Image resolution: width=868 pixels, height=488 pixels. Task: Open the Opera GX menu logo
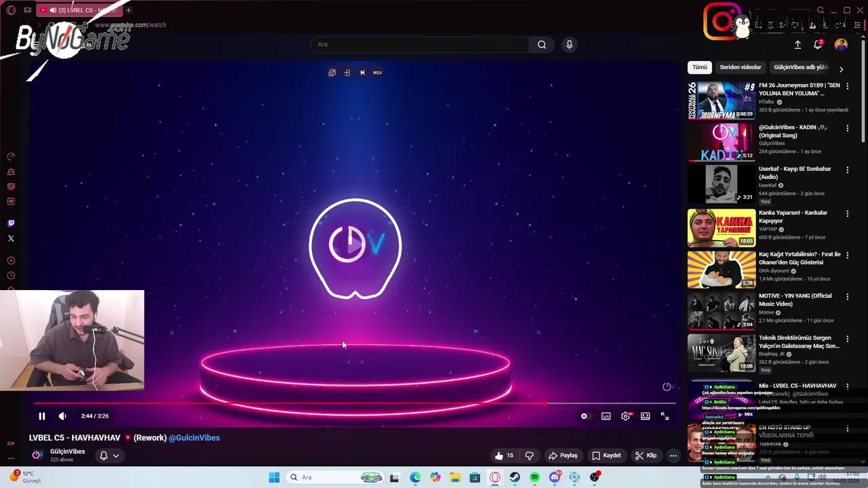point(11,10)
